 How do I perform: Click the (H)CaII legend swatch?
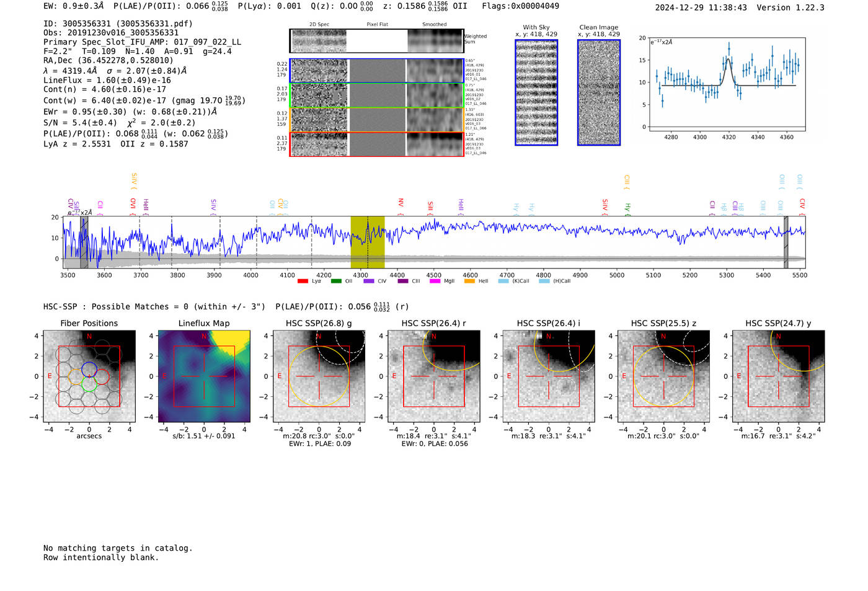[544, 281]
